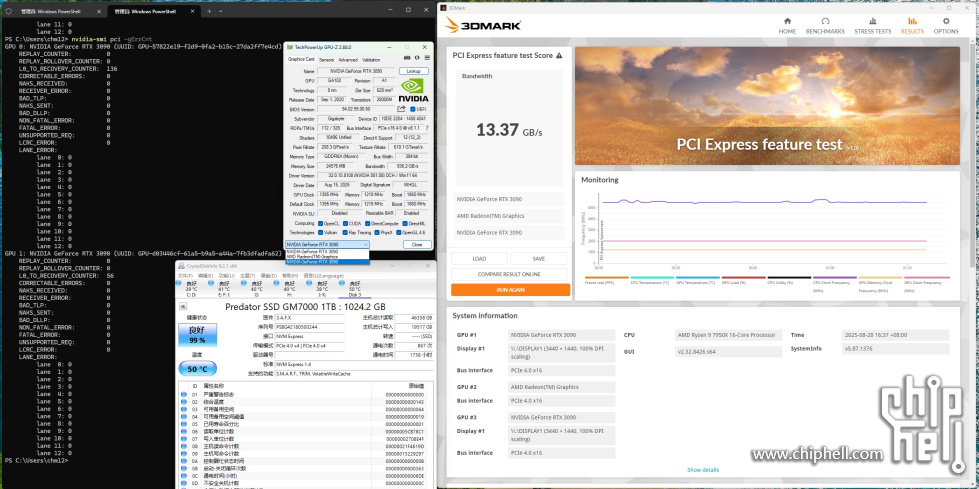The width and height of the screenshot is (979, 489).
Task: Click the 3DMark logo
Action: pos(483,26)
